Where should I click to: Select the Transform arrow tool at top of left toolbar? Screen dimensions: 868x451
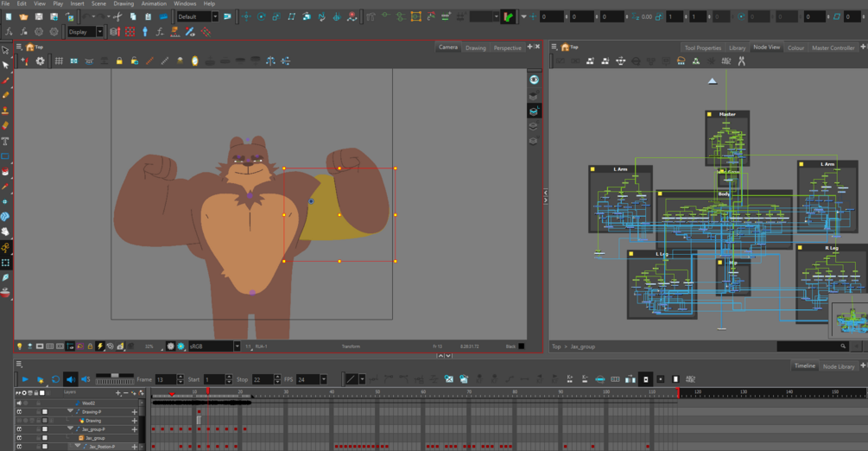5,50
